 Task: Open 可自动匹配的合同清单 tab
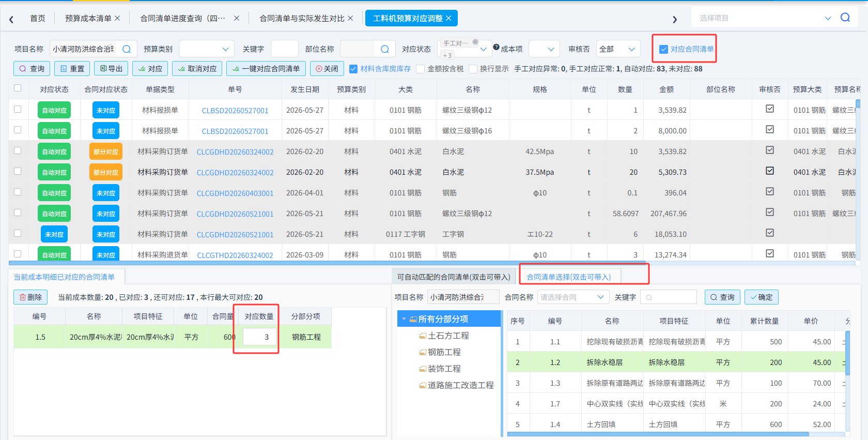[454, 277]
